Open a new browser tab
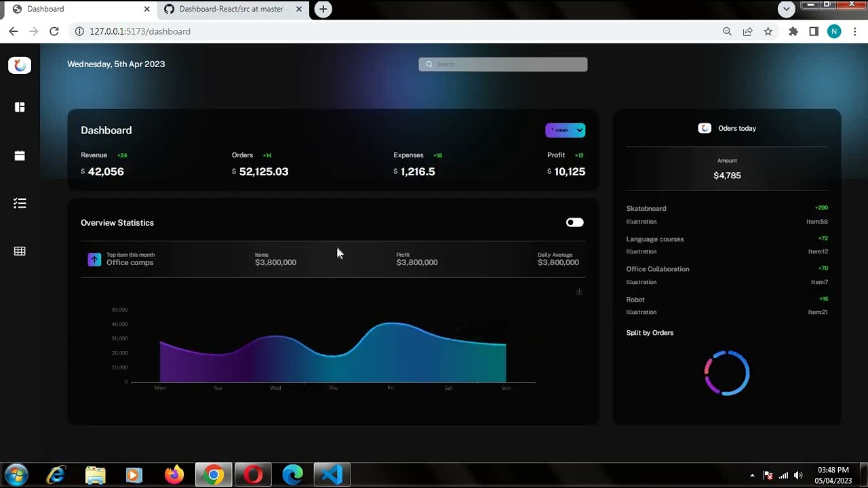This screenshot has width=868, height=488. (323, 9)
